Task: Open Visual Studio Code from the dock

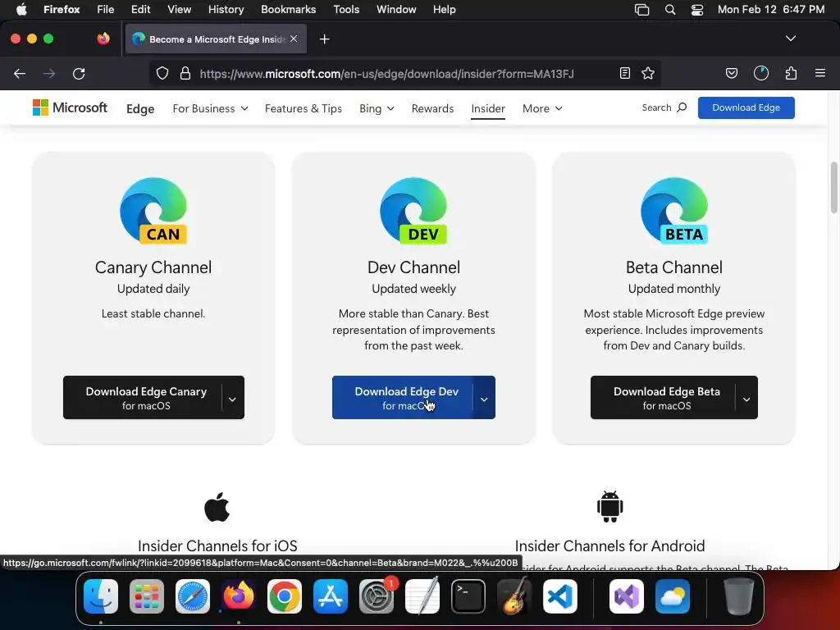Action: [x=560, y=596]
